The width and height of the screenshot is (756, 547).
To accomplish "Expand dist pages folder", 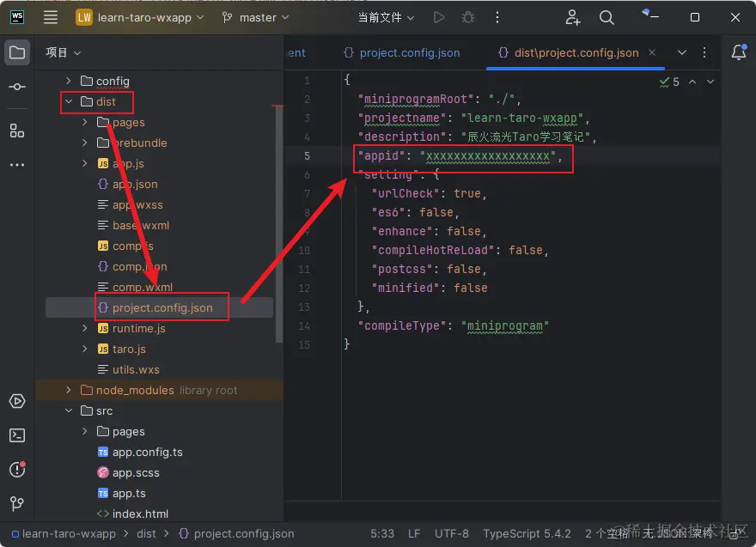I will point(85,123).
